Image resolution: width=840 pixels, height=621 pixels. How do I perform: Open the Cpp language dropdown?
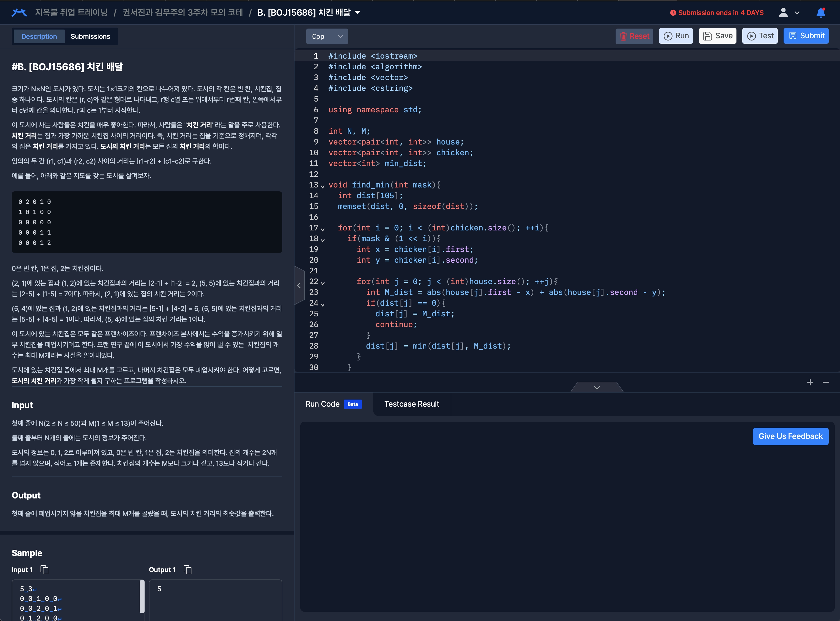point(327,36)
